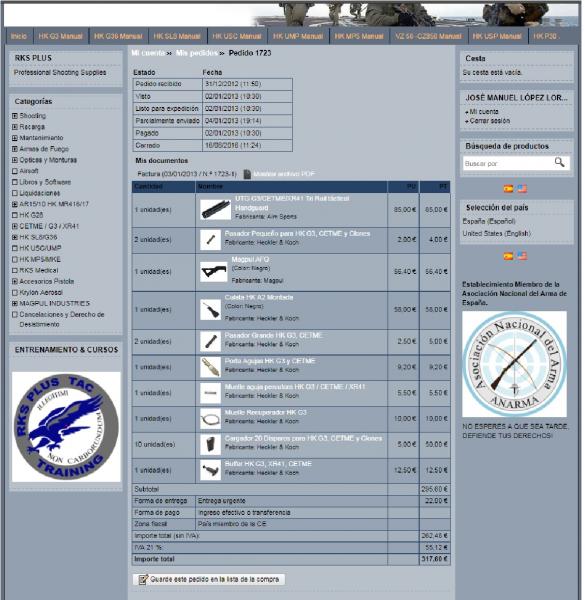Open the HK MP5 Manual menu item
This screenshot has height=600, width=585.
pos(359,36)
